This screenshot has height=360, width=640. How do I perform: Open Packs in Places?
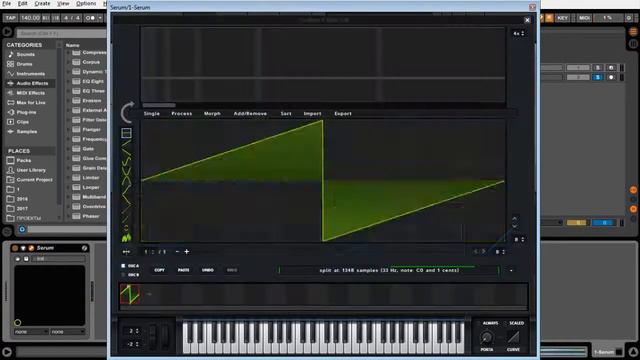(x=24, y=160)
